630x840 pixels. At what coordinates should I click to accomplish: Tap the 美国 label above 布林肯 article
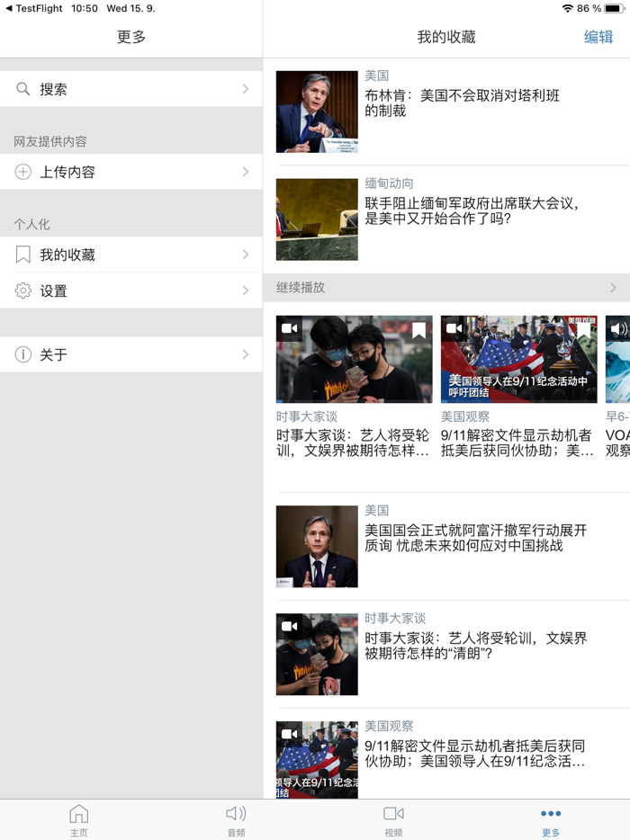[376, 76]
